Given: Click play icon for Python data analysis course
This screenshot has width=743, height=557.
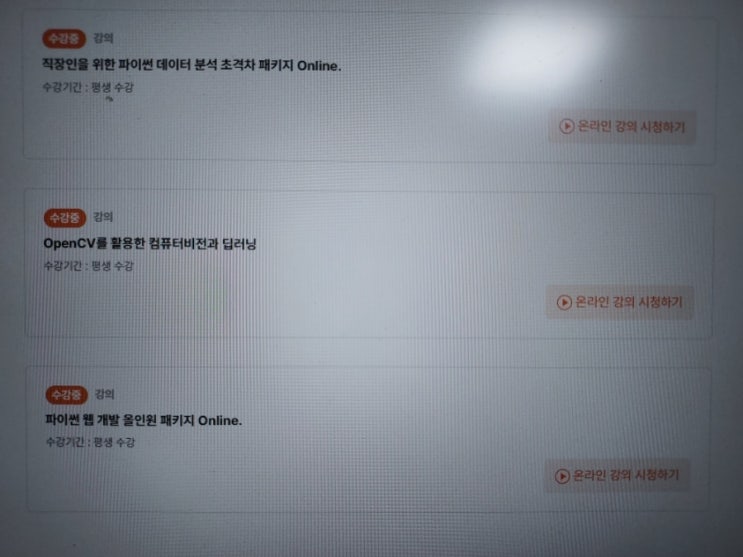Looking at the screenshot, I should click(567, 126).
